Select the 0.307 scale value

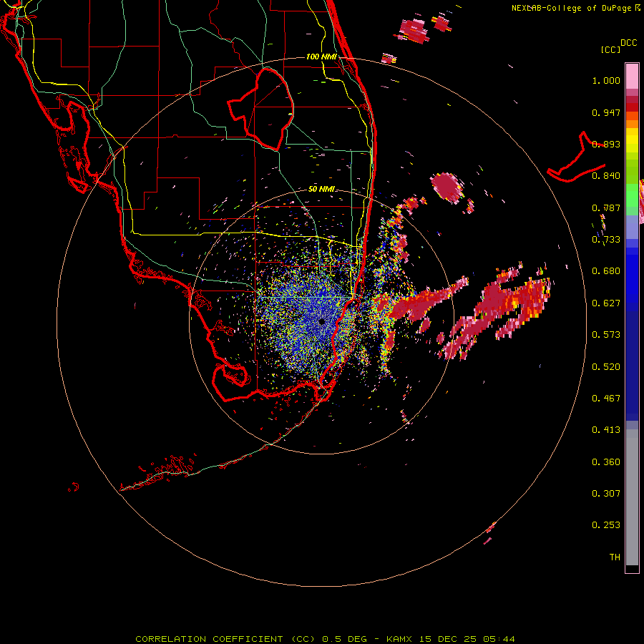(x=606, y=494)
